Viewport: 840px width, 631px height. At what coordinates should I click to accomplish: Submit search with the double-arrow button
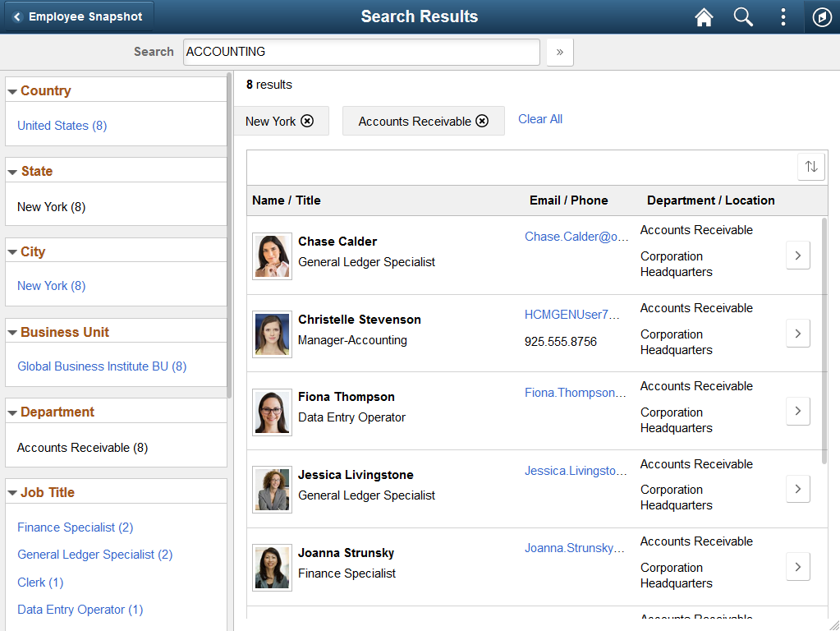(x=560, y=52)
